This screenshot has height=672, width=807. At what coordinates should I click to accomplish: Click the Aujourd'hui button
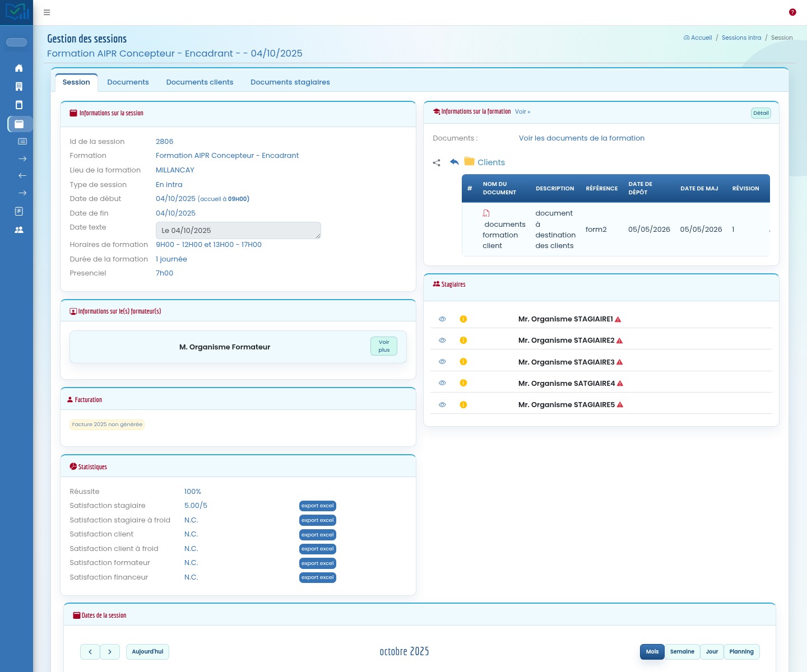click(x=147, y=652)
